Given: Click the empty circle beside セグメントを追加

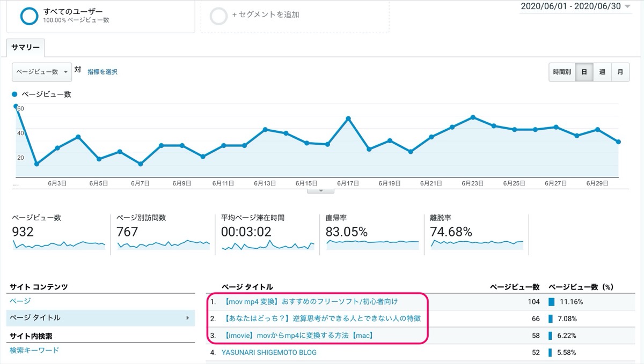Looking at the screenshot, I should pos(219,16).
